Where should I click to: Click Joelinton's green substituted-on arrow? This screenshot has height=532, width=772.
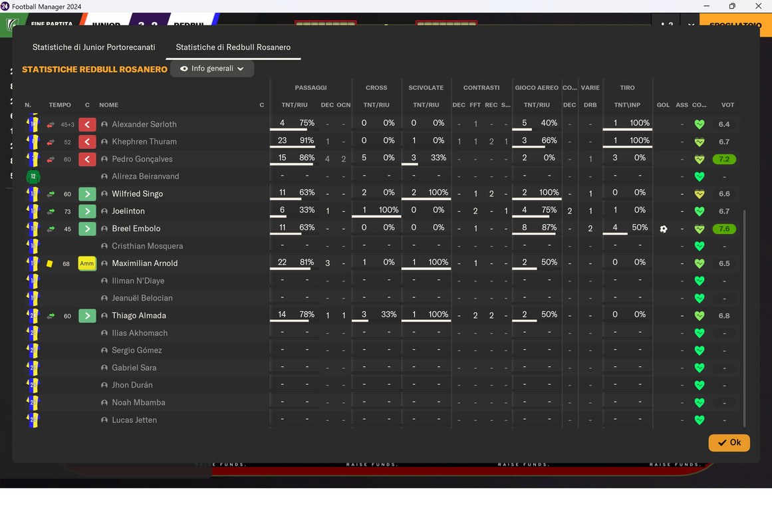pos(87,211)
